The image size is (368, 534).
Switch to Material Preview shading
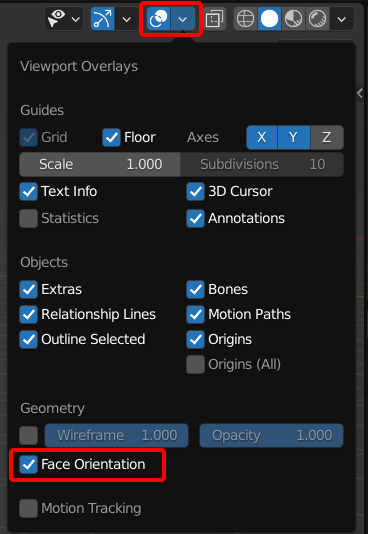(x=293, y=19)
